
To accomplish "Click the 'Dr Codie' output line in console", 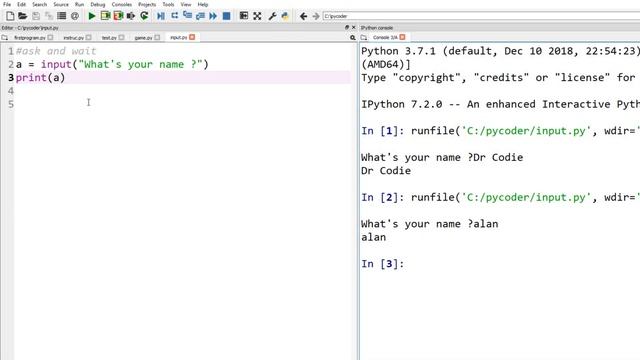I will [x=386, y=171].
